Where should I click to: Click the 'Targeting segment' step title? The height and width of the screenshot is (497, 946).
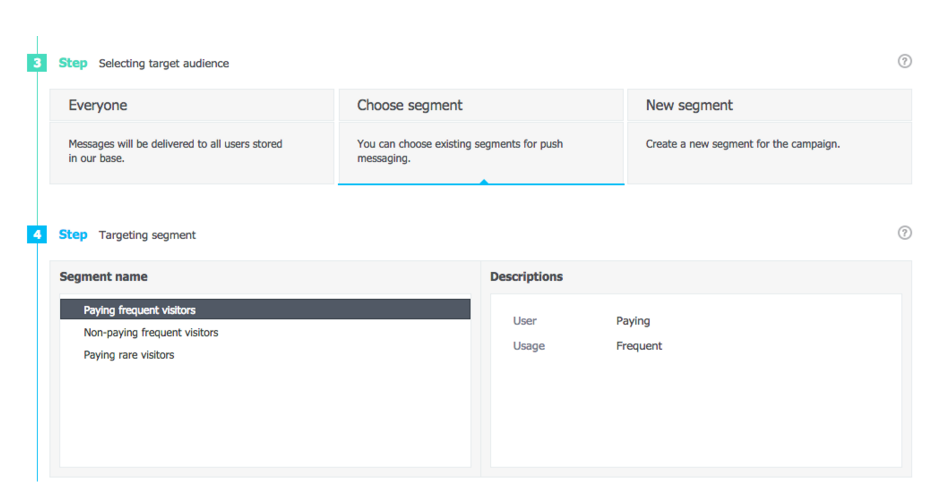147,235
